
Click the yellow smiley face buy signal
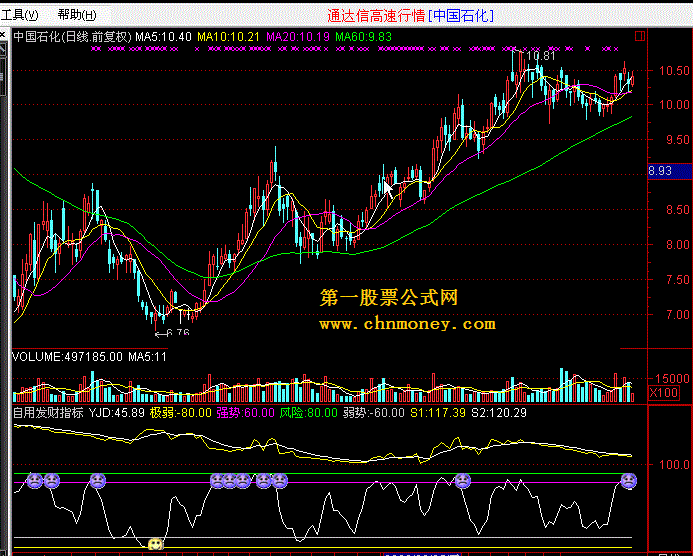click(x=155, y=544)
